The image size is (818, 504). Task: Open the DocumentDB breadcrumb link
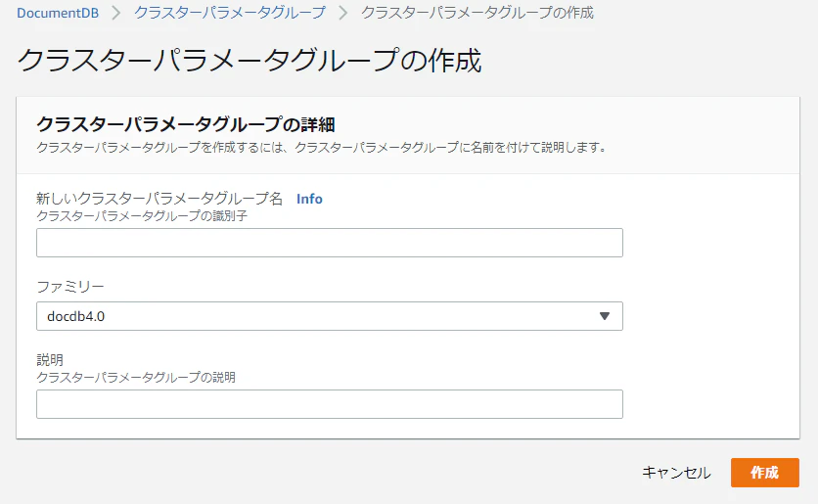(x=58, y=13)
